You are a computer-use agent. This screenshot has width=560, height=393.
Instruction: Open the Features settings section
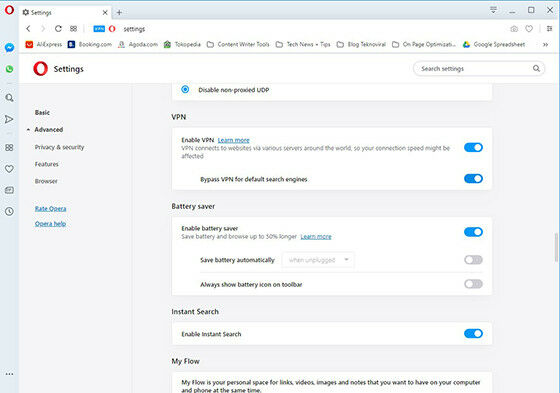click(x=46, y=164)
